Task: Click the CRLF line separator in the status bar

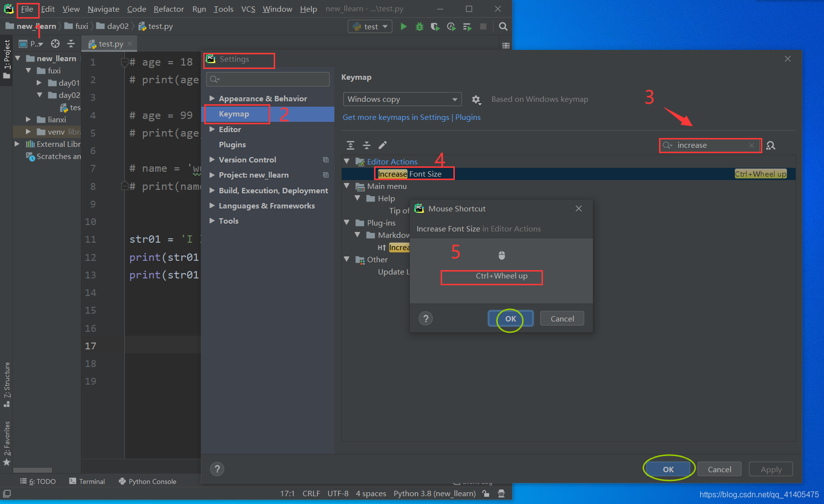Action: 311,494
